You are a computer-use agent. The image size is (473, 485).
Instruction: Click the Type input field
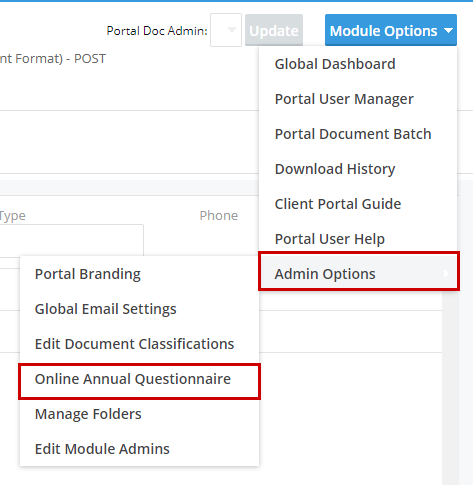tap(72, 240)
